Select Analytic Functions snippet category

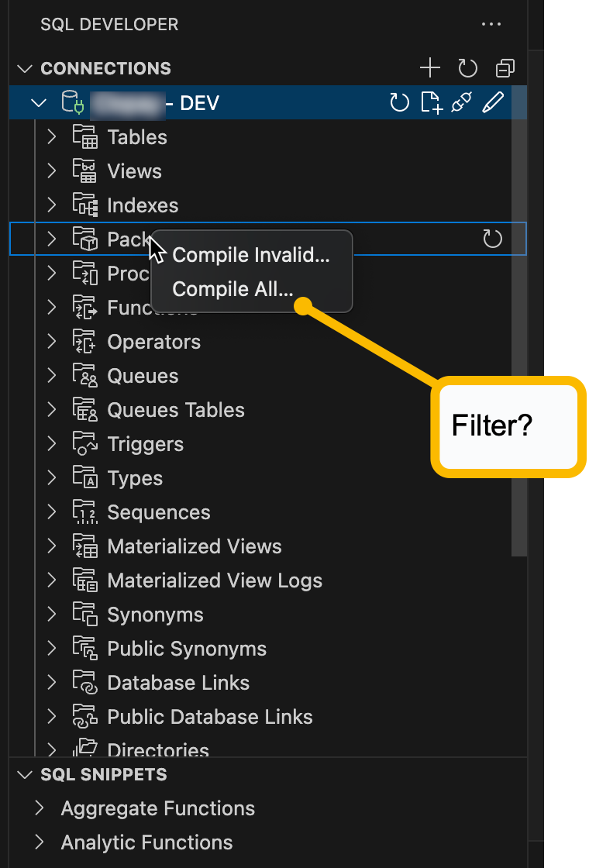pyautogui.click(x=146, y=842)
